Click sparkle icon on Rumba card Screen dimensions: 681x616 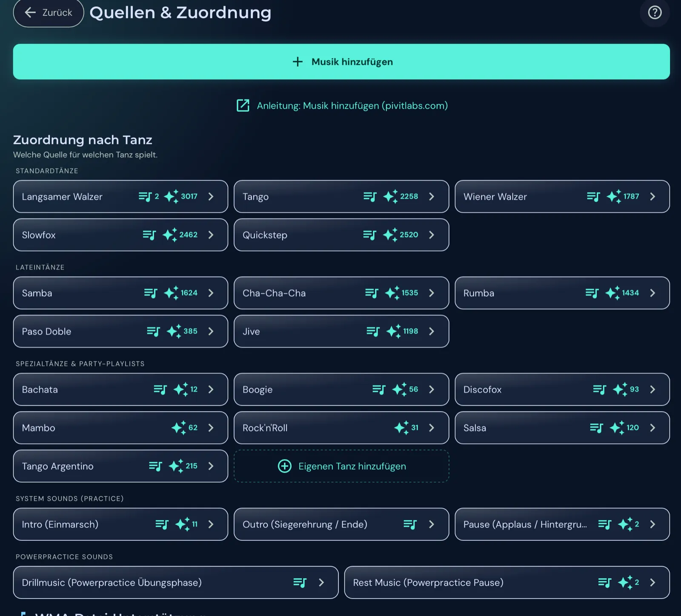click(612, 293)
